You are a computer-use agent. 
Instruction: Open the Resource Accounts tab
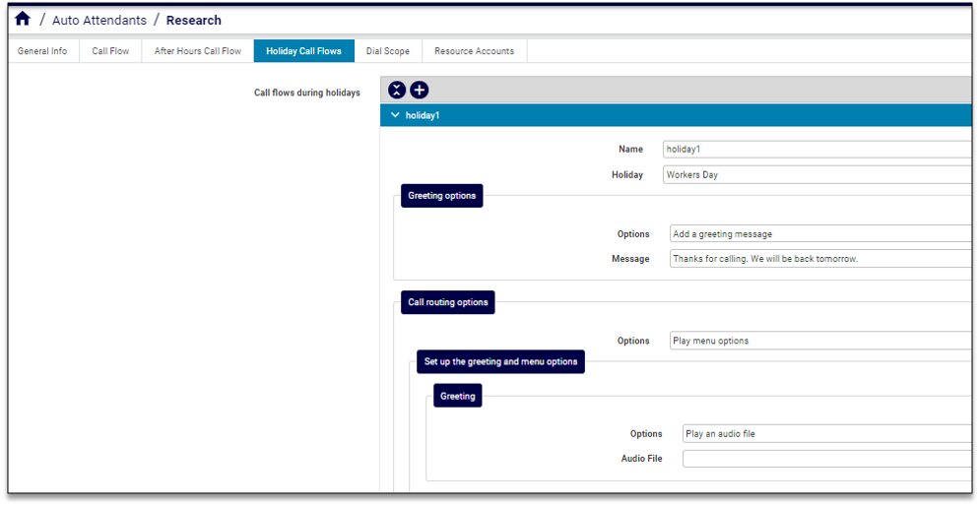(475, 51)
